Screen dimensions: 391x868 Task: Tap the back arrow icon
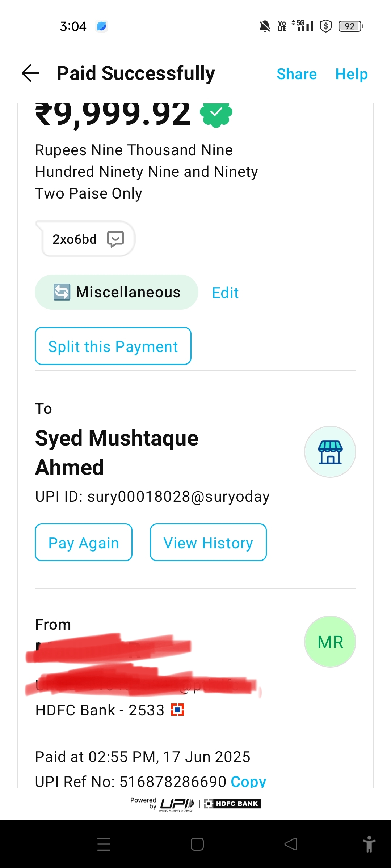coord(30,73)
